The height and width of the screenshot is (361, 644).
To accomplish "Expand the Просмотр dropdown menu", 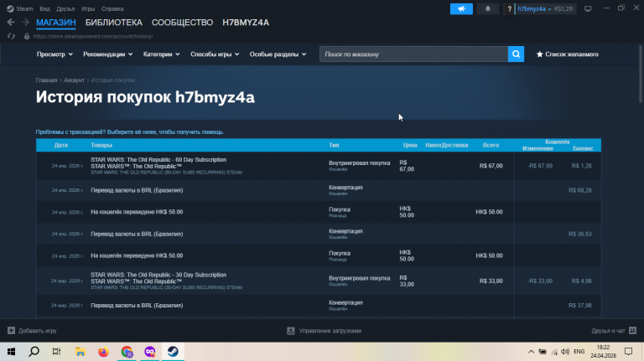I will tap(55, 54).
